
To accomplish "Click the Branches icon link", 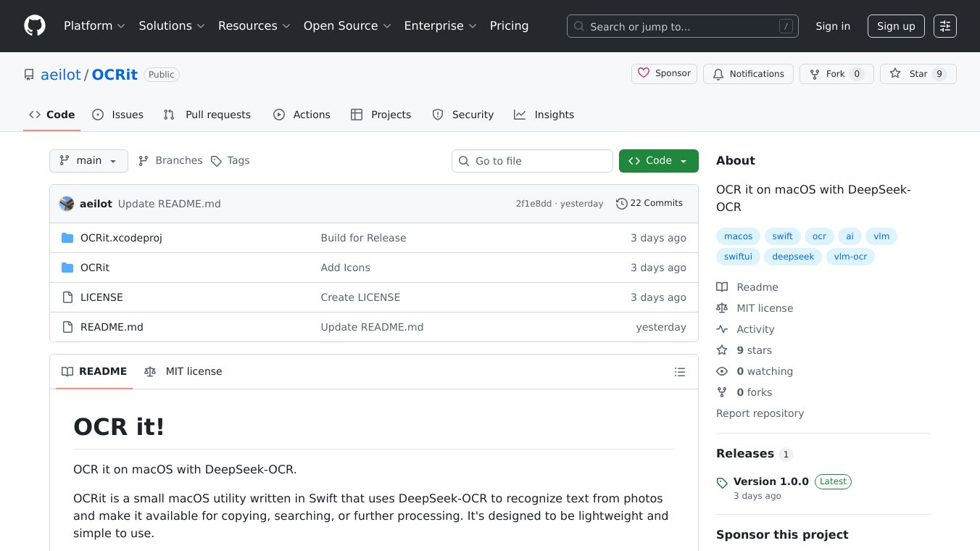I will click(170, 161).
